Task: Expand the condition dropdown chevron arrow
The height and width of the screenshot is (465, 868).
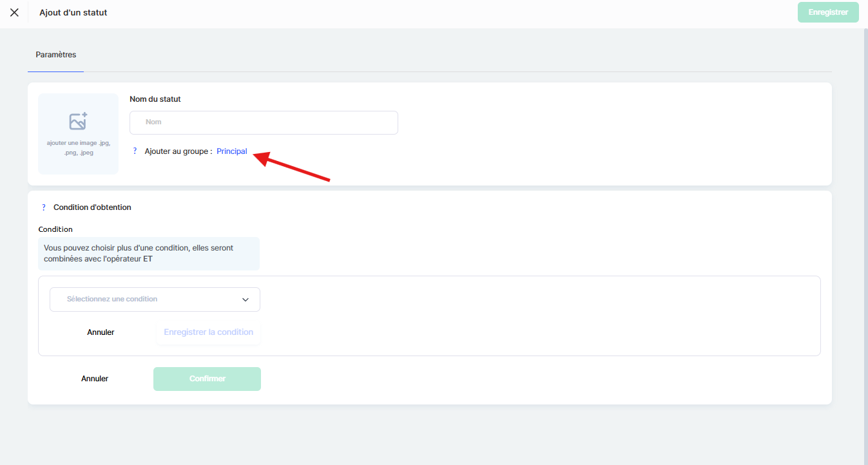Action: pos(246,299)
